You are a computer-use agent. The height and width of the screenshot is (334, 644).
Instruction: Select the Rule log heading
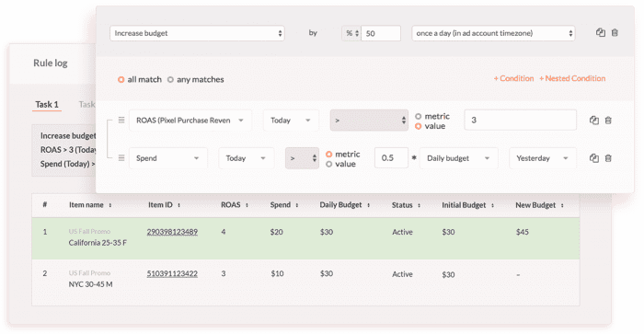tap(50, 63)
